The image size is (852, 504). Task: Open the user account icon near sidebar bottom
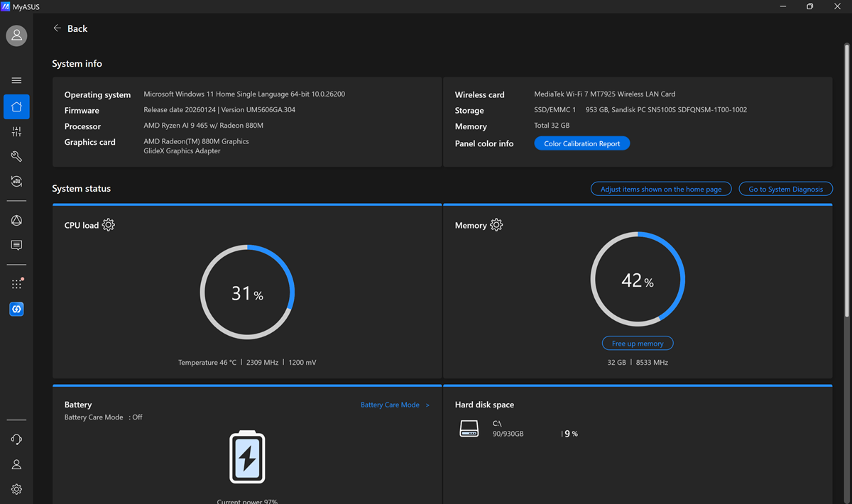(16, 465)
